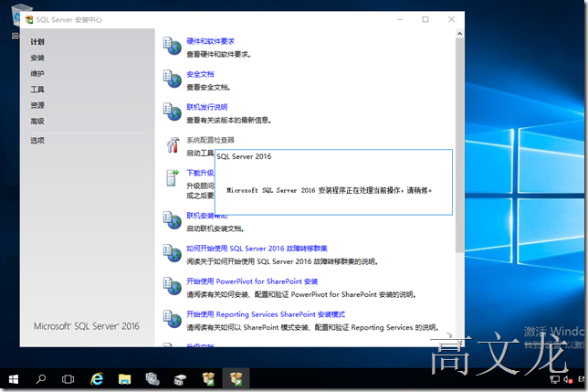
Task: Click the globe icon beside 硬件和软件要求
Action: (x=173, y=46)
